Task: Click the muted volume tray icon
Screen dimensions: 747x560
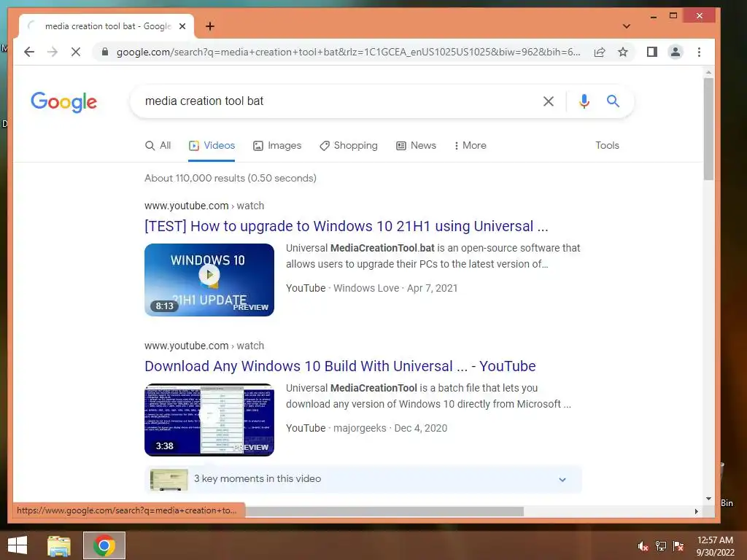Action: tap(643, 546)
